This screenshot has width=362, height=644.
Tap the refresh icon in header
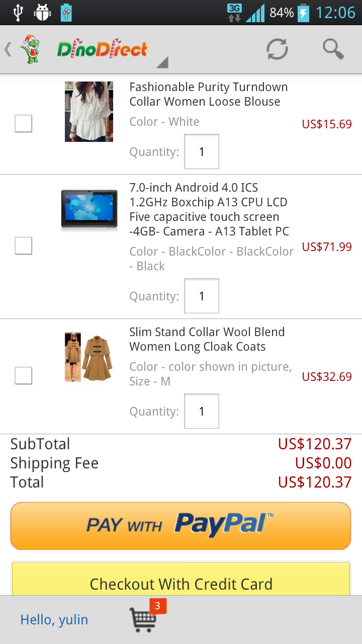pyautogui.click(x=277, y=49)
